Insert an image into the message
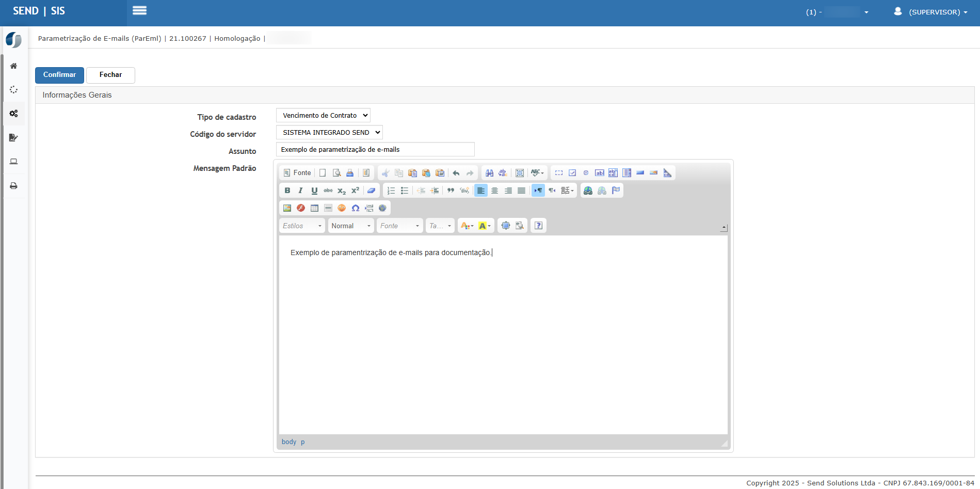 tap(287, 208)
